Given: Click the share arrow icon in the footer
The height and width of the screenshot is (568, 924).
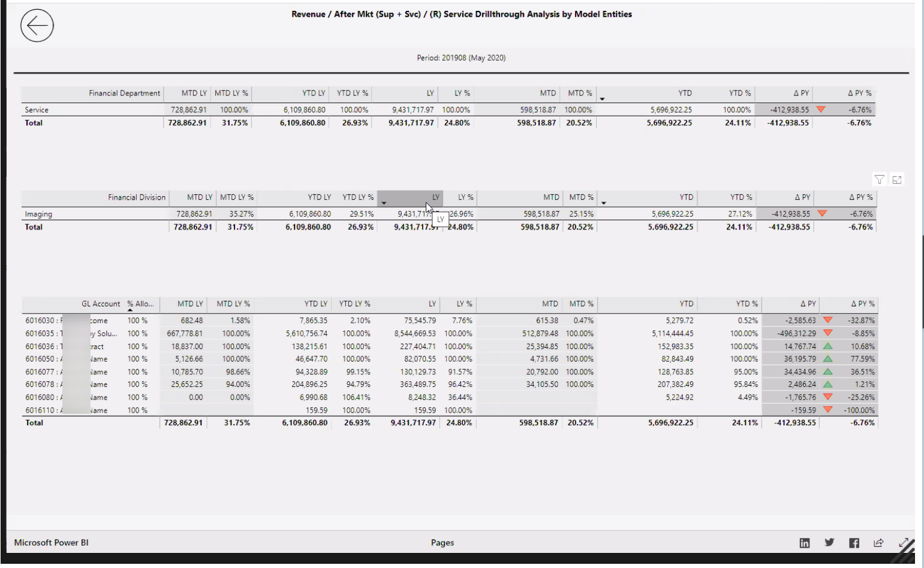Looking at the screenshot, I should (878, 543).
